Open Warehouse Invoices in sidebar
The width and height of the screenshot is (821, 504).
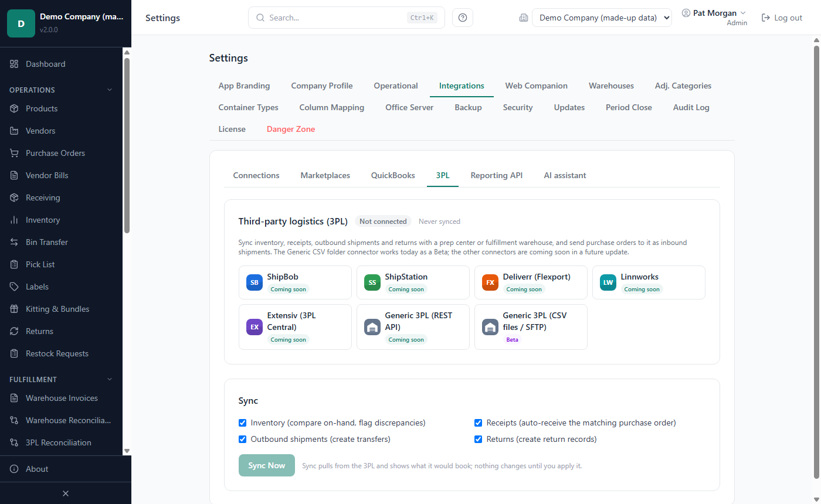[61, 398]
